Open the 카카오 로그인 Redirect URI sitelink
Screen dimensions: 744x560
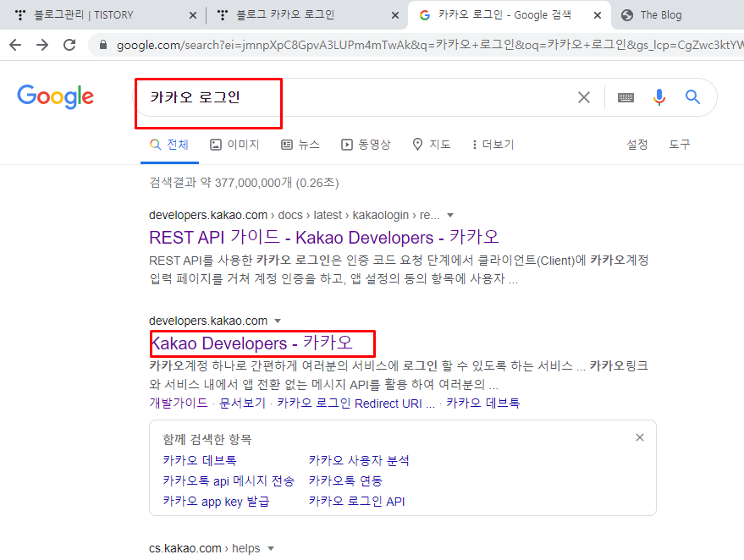tap(355, 403)
